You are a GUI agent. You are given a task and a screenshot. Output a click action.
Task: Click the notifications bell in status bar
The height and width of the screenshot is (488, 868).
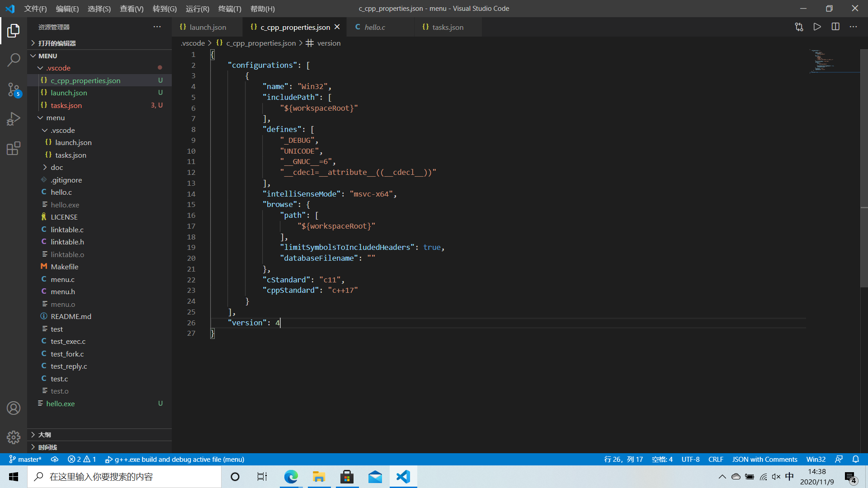click(855, 459)
